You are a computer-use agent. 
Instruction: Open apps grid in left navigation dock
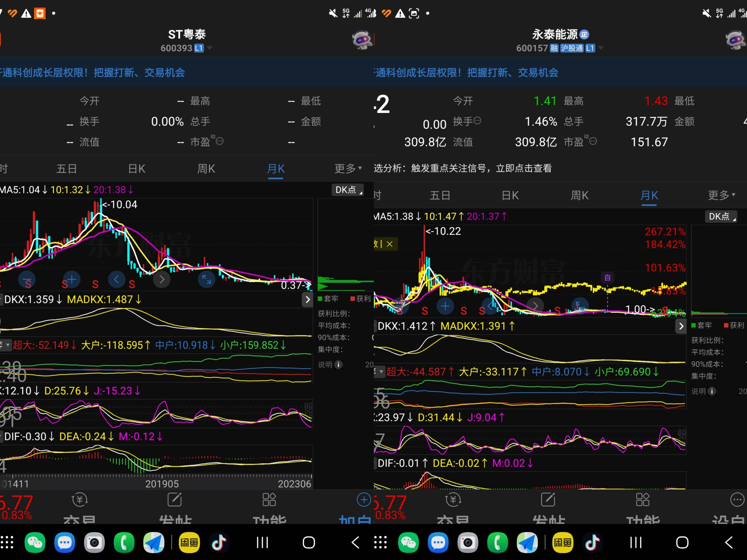[7, 542]
